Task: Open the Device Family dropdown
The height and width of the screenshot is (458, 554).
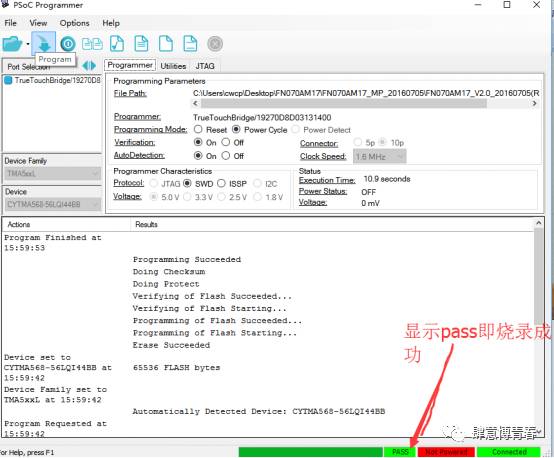Action: [52, 174]
